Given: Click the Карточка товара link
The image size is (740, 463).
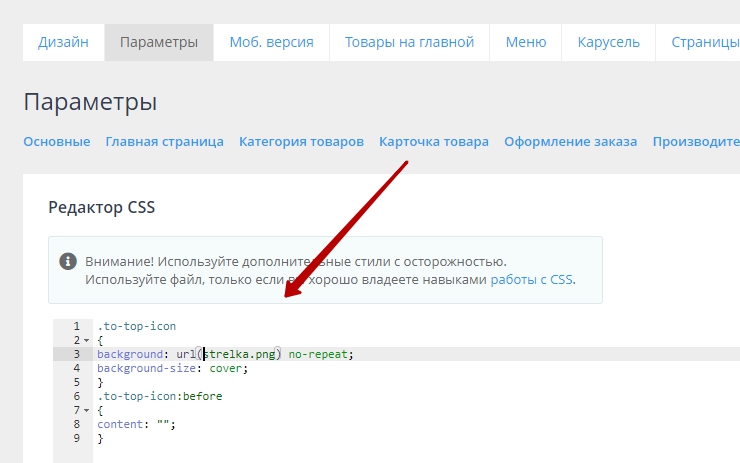Looking at the screenshot, I should (x=434, y=142).
